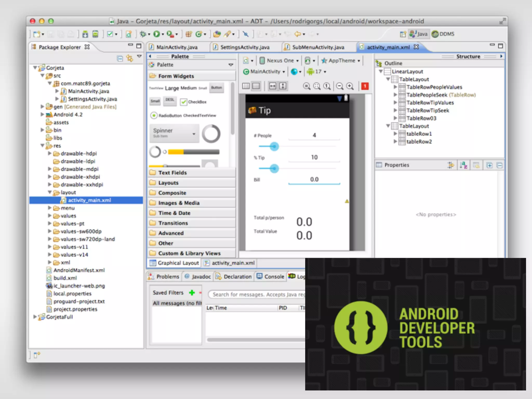Click the # People seek bar thumb
The height and width of the screenshot is (399, 532).
click(x=274, y=147)
